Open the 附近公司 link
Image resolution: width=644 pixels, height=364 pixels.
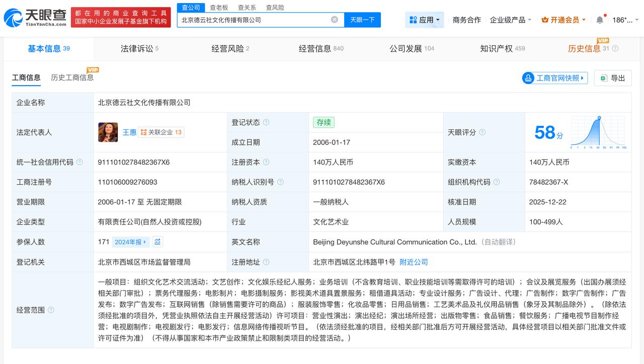tap(414, 262)
